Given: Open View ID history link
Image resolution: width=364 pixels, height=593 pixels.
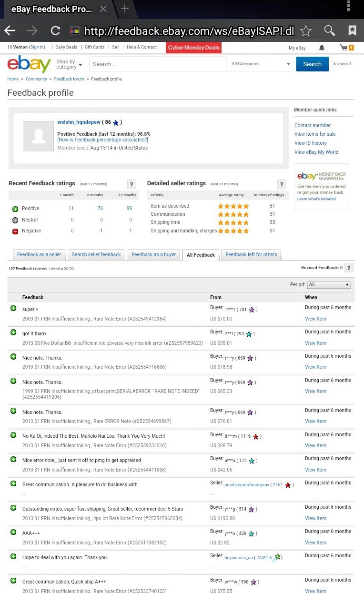Looking at the screenshot, I should [x=311, y=143].
